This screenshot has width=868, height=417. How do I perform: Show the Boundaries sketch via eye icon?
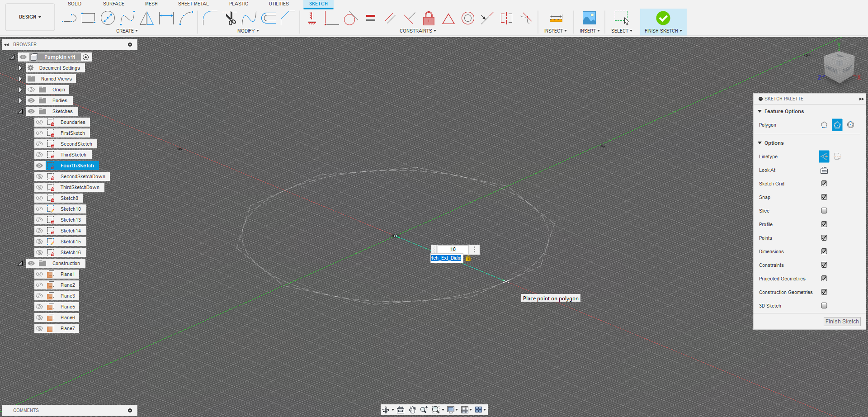point(39,122)
